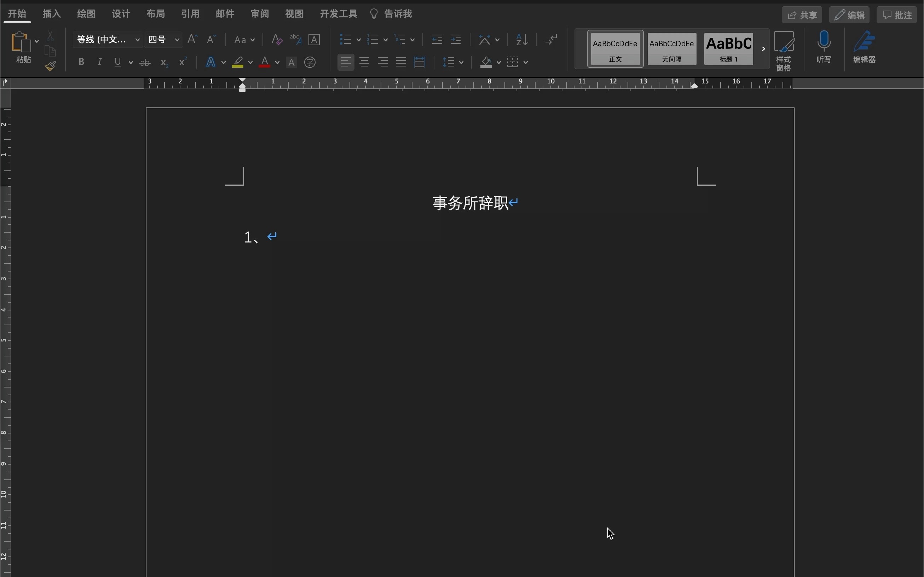Apply character shading icon

[x=291, y=62]
